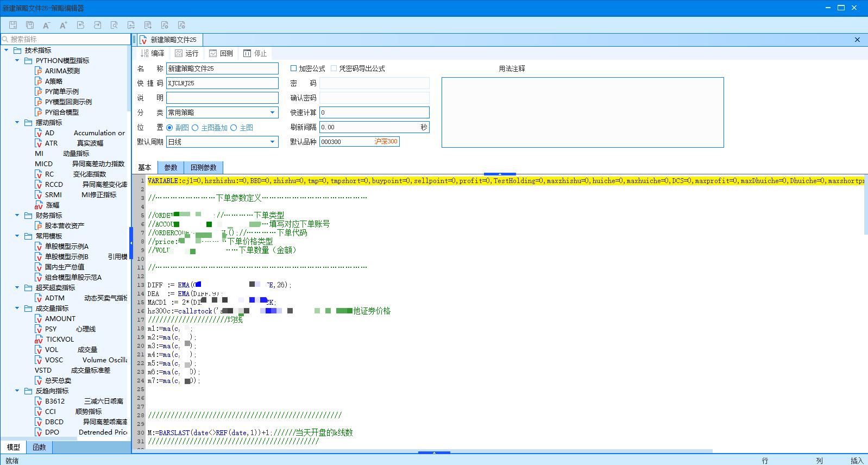The width and height of the screenshot is (868, 465).
Task: Click the collapse handle on tree panel edge
Action: pyautogui.click(x=131, y=243)
